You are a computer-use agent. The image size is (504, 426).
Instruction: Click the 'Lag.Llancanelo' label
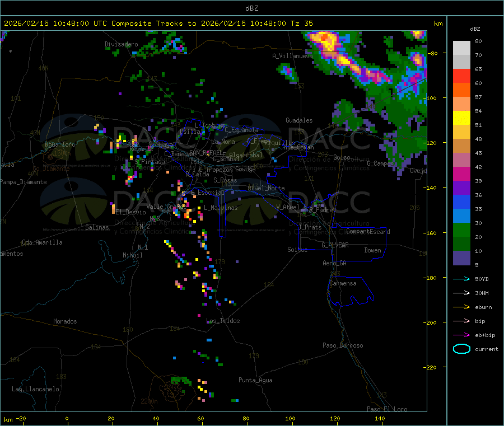(35, 389)
